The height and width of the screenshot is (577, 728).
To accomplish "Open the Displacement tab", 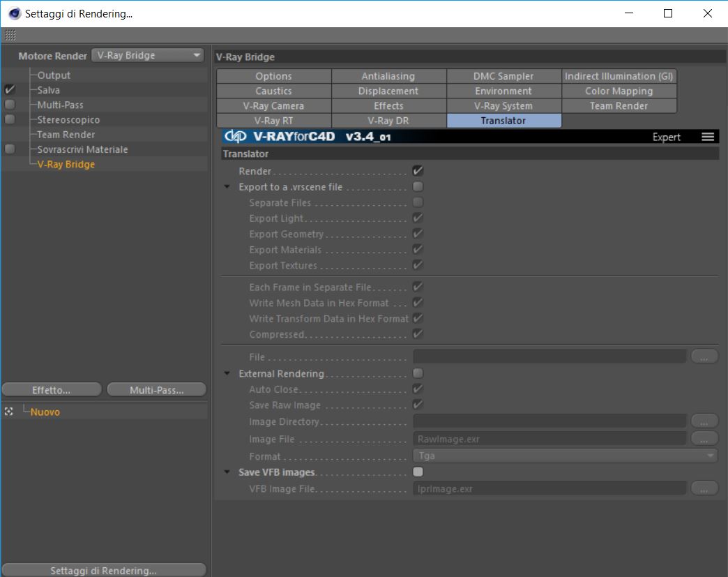I will point(388,91).
